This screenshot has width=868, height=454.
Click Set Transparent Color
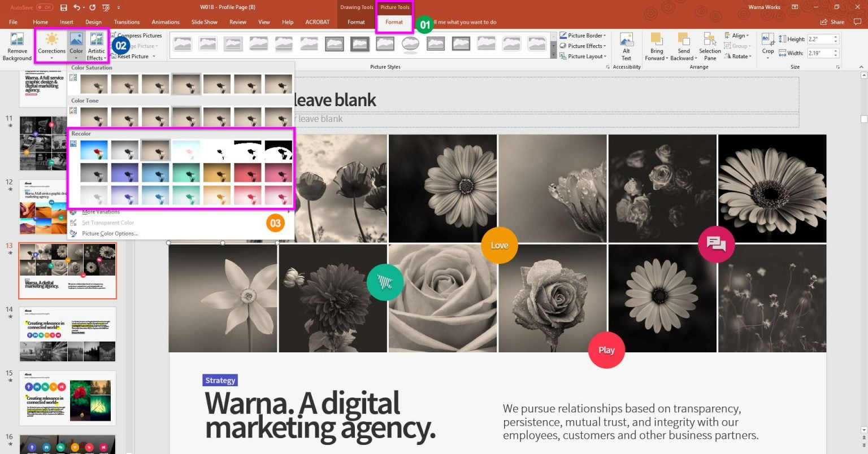click(x=107, y=222)
